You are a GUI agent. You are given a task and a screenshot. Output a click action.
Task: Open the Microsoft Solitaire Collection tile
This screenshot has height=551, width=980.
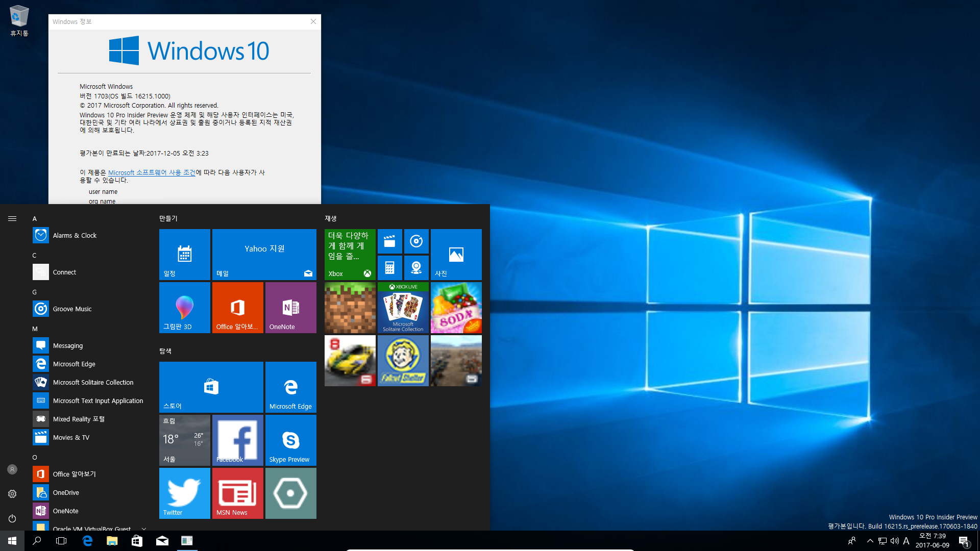[403, 308]
